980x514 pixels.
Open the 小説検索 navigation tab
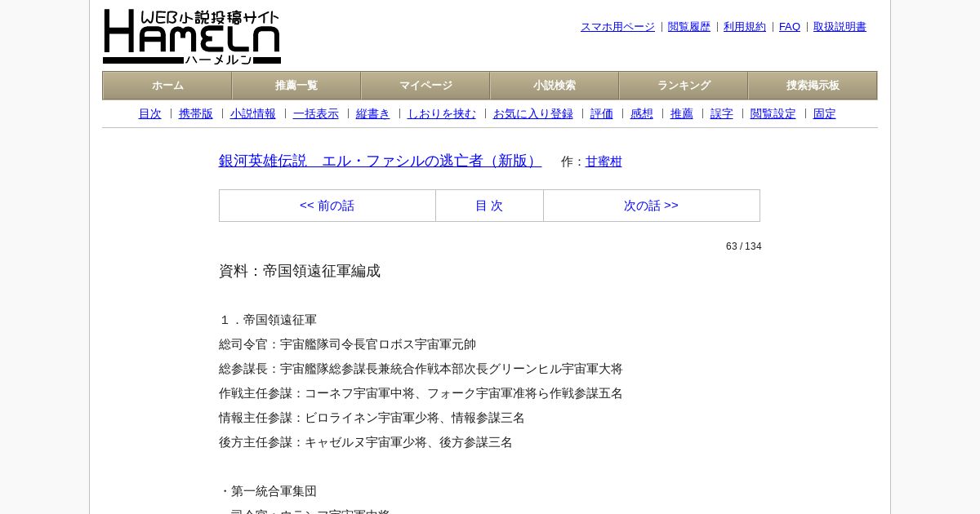[555, 86]
